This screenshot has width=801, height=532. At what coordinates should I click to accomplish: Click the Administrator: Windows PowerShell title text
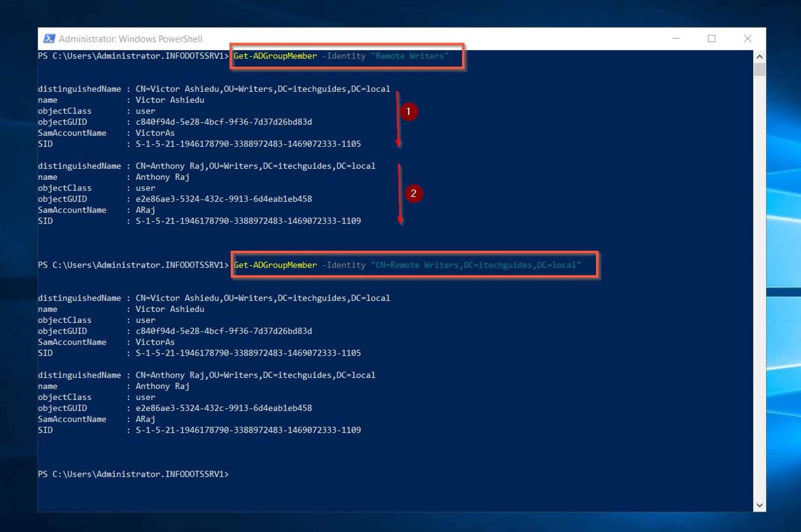pos(131,39)
